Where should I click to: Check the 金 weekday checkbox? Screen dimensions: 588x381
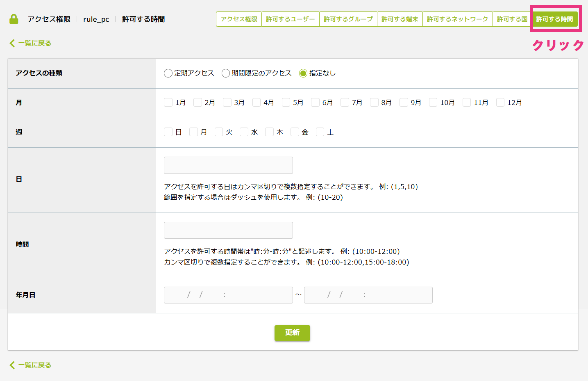click(x=295, y=132)
